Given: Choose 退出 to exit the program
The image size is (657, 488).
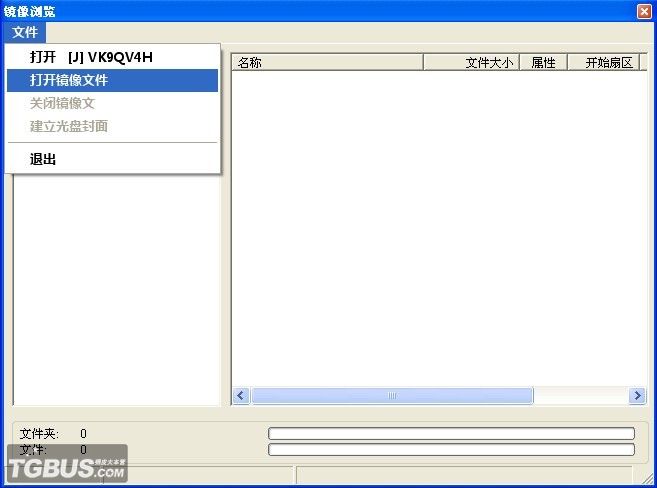Looking at the screenshot, I should tap(43, 159).
